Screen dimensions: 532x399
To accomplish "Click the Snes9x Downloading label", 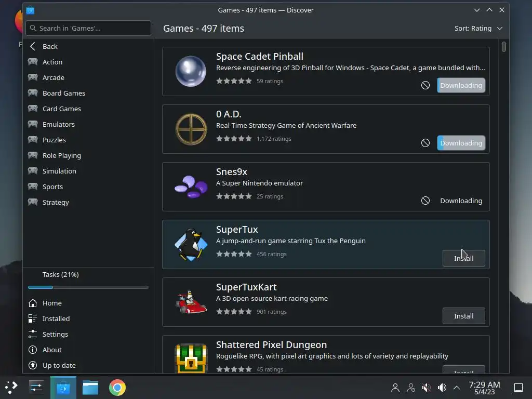I will [x=461, y=201].
